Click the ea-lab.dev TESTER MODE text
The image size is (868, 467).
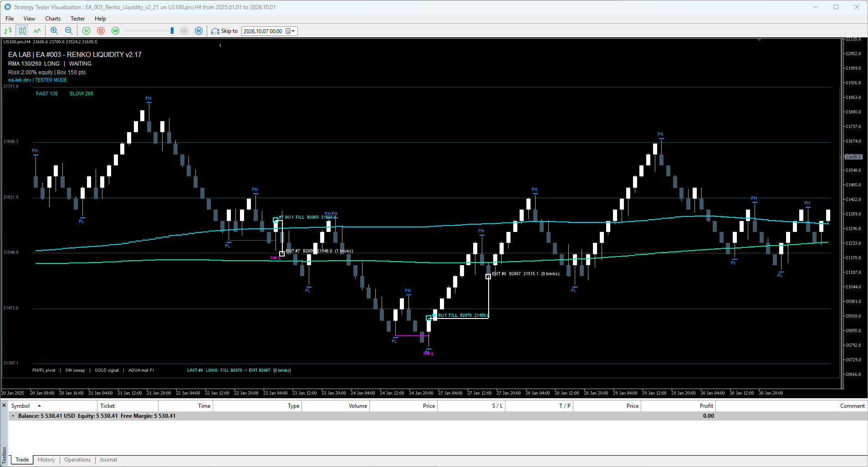[x=37, y=80]
